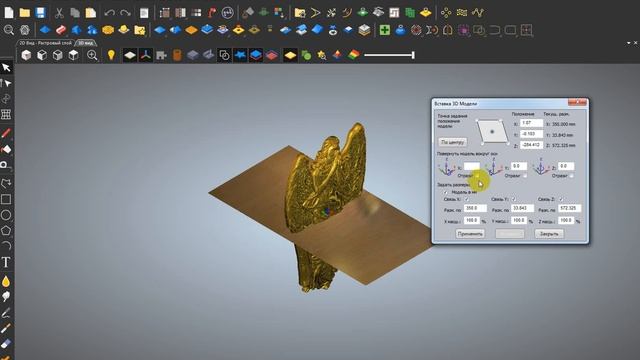Screen dimensions: 640x360
Task: Click the Z scale percent input field
Action: click(566, 220)
